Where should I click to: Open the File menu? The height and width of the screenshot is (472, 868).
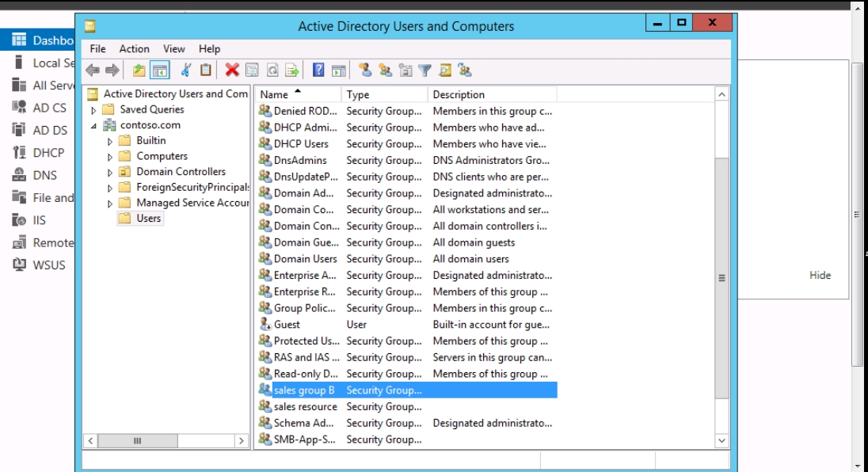97,48
